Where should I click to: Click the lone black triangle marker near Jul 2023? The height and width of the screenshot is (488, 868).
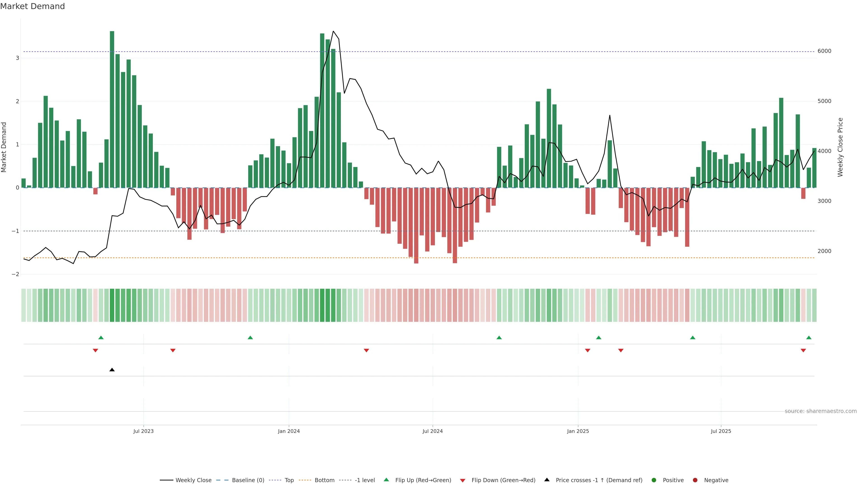(112, 370)
